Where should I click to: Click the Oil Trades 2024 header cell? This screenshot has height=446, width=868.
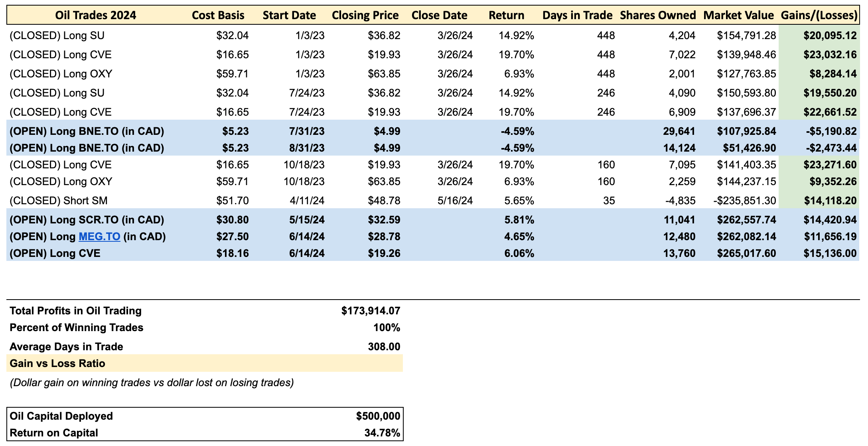click(95, 15)
